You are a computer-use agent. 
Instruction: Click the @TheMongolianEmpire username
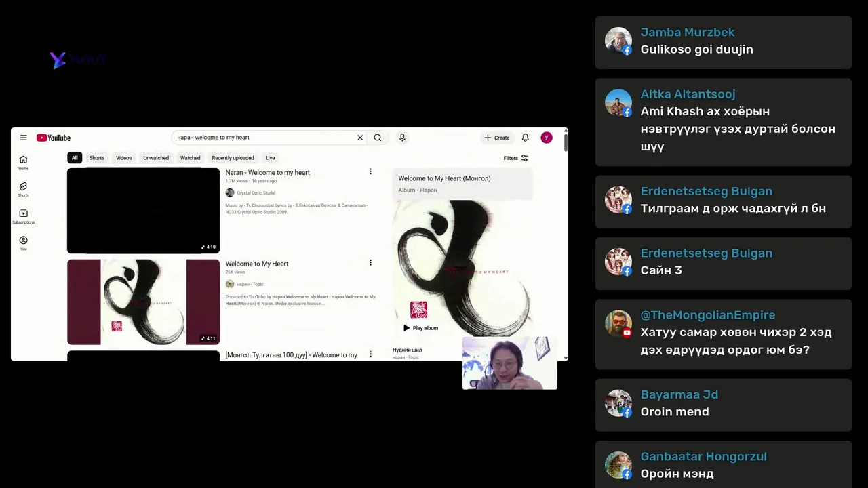pyautogui.click(x=708, y=315)
